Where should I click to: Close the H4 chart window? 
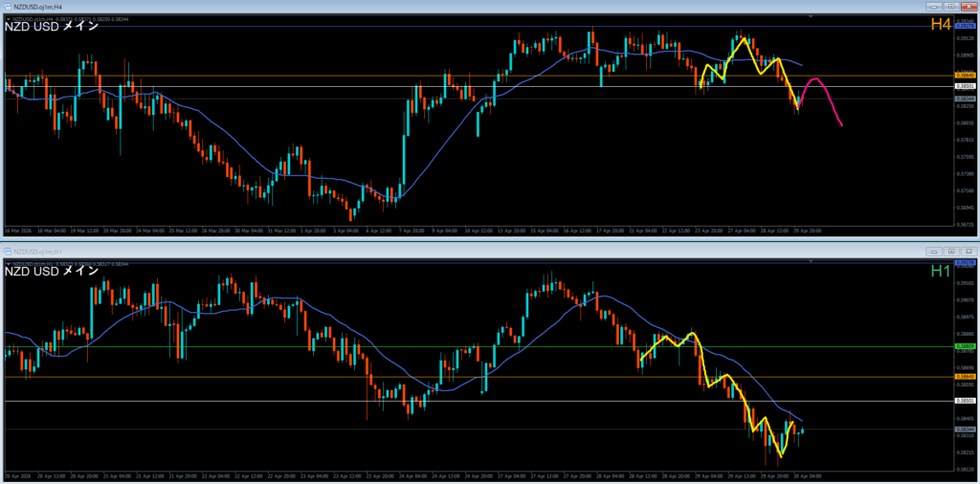[968, 7]
